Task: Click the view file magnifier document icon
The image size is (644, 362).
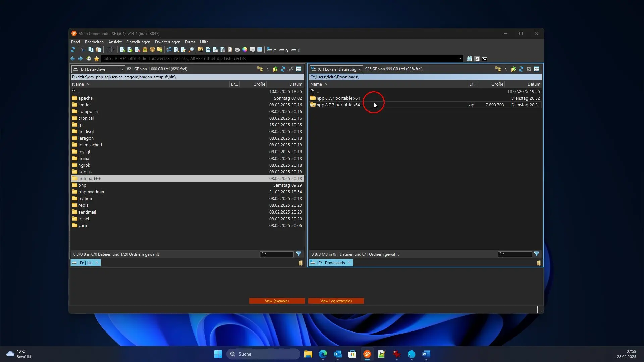Action: (176, 50)
